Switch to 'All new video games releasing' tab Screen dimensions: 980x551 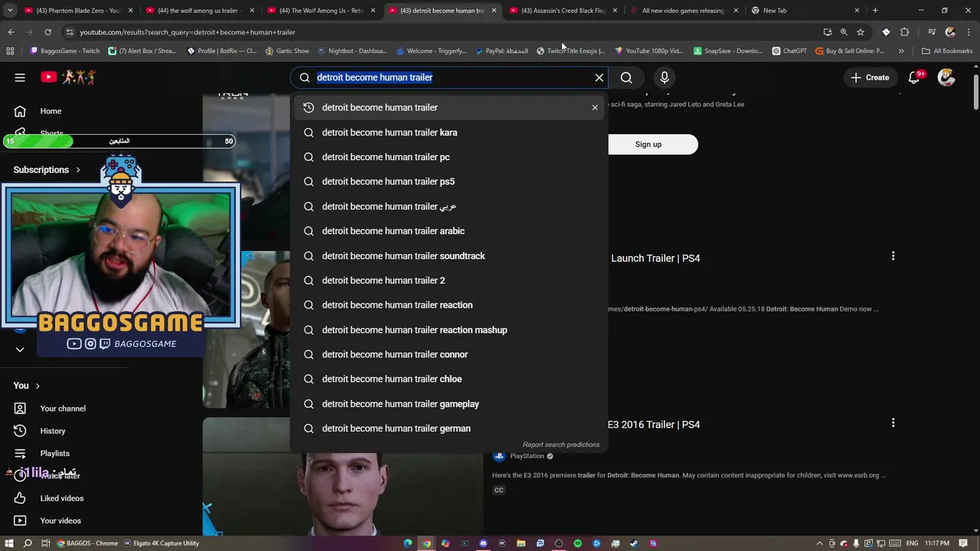(683, 11)
